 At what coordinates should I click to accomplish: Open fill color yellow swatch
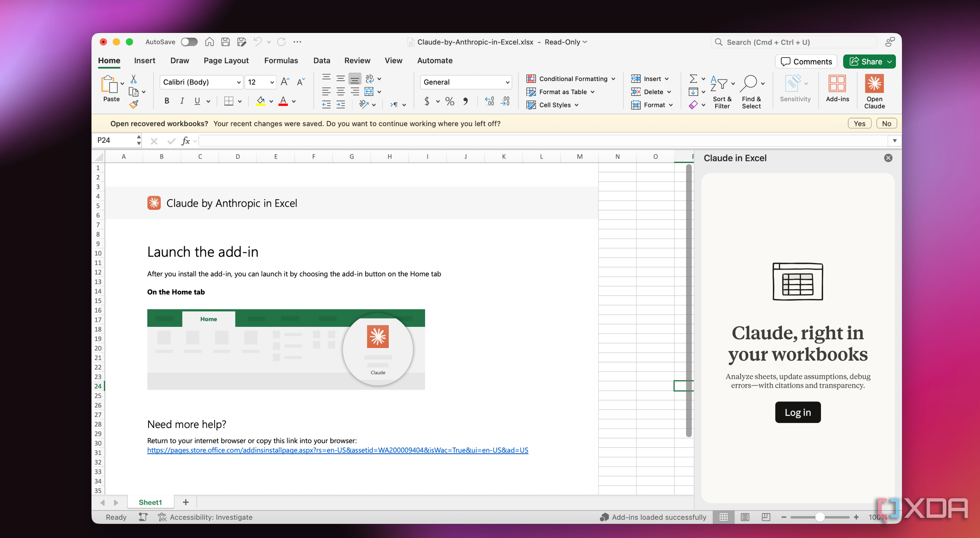[260, 101]
